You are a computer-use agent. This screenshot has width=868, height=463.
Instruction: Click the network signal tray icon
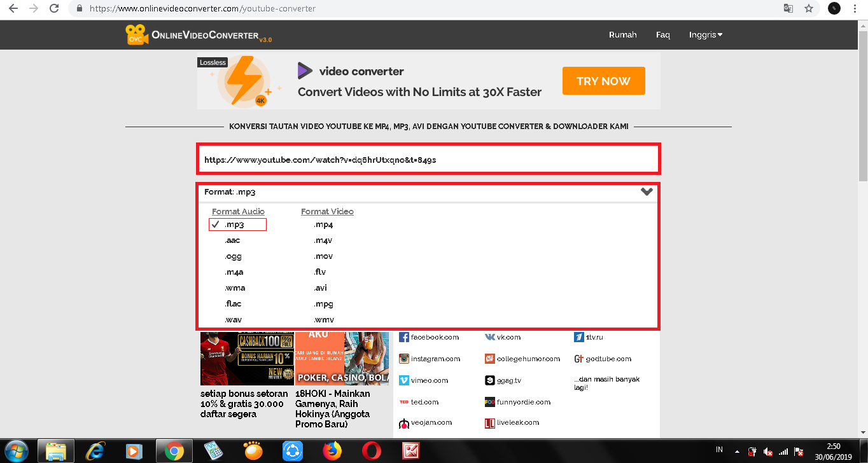pos(783,452)
